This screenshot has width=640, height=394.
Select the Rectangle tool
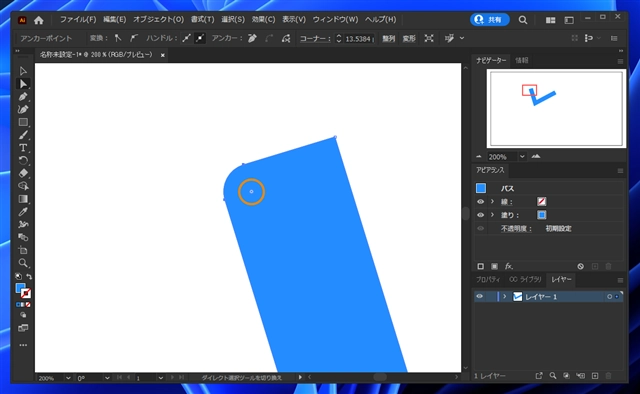(23, 122)
